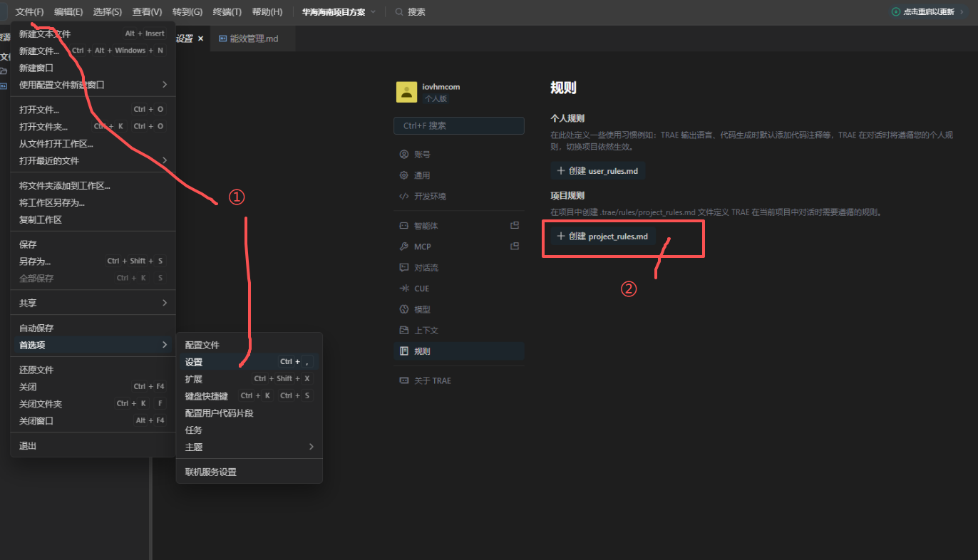Viewport: 978px width, 560px height.
Task: Click the 通用 gear icon
Action: pyautogui.click(x=404, y=175)
